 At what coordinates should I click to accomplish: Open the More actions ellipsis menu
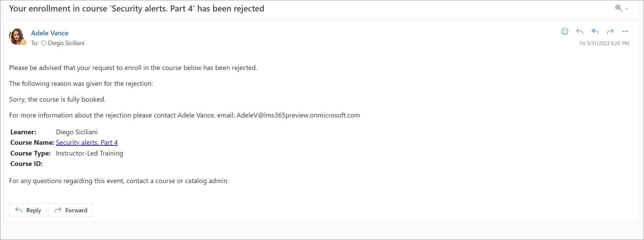[625, 32]
